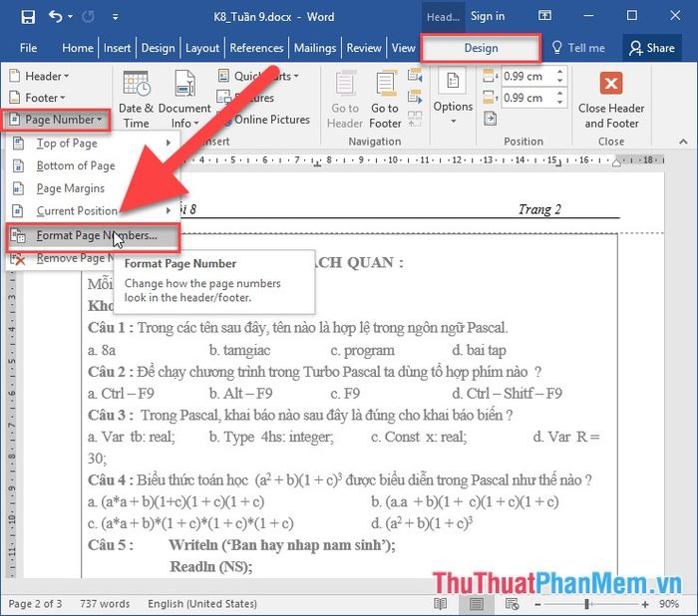Open Customize Quick Access Toolbar arrow
698x616 pixels.
click(116, 17)
